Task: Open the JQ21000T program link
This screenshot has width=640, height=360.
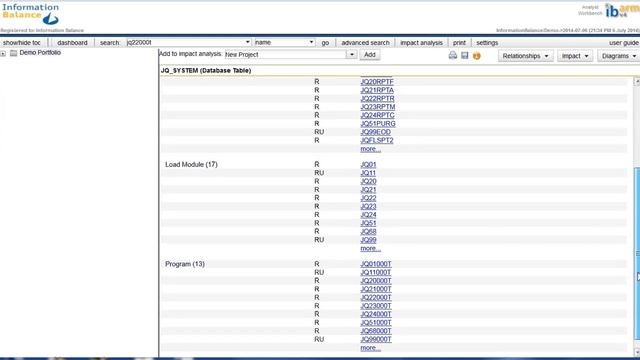Action: (376, 289)
